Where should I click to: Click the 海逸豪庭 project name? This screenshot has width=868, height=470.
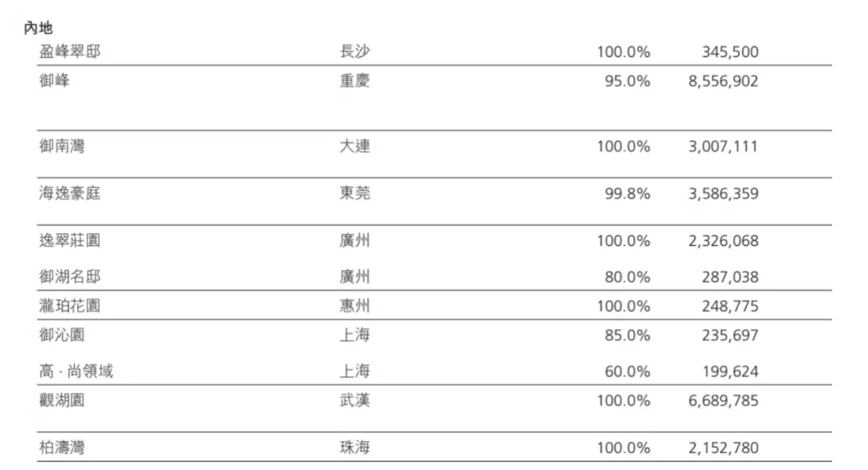tap(70, 194)
